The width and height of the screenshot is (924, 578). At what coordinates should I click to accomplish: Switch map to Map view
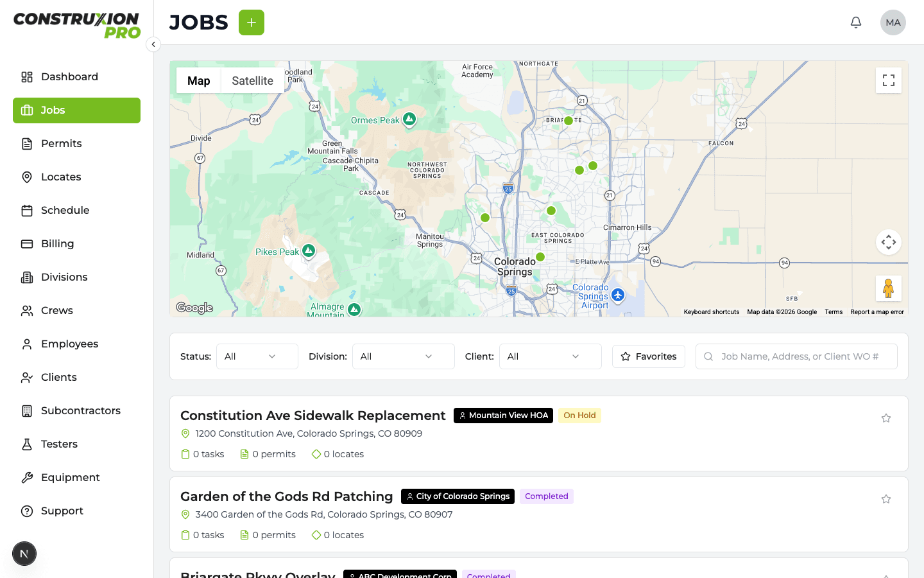point(199,81)
